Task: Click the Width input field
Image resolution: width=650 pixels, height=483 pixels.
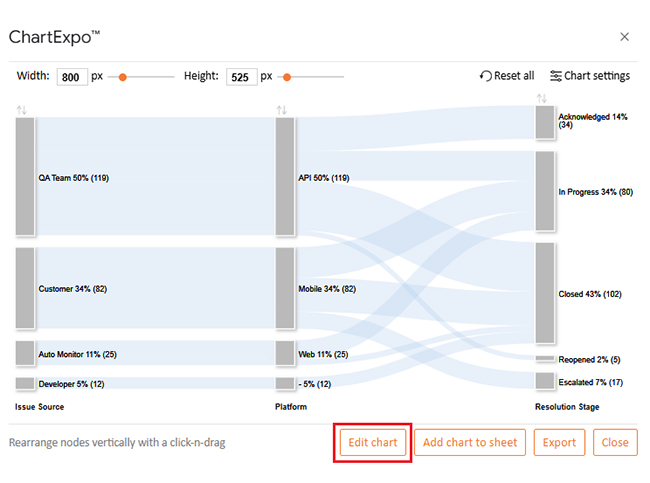Action: pyautogui.click(x=72, y=76)
